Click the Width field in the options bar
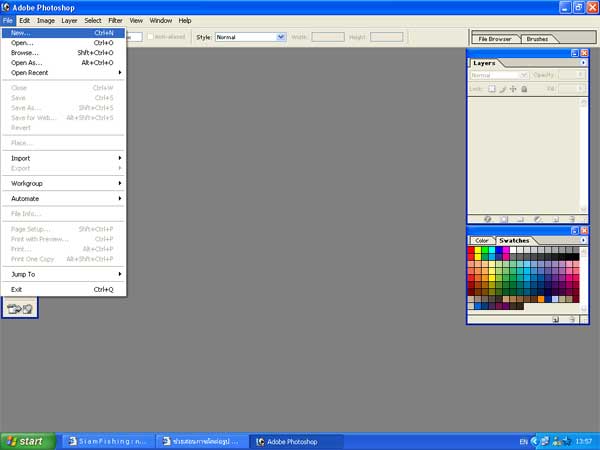Image resolution: width=600 pixels, height=450 pixels. (x=328, y=37)
